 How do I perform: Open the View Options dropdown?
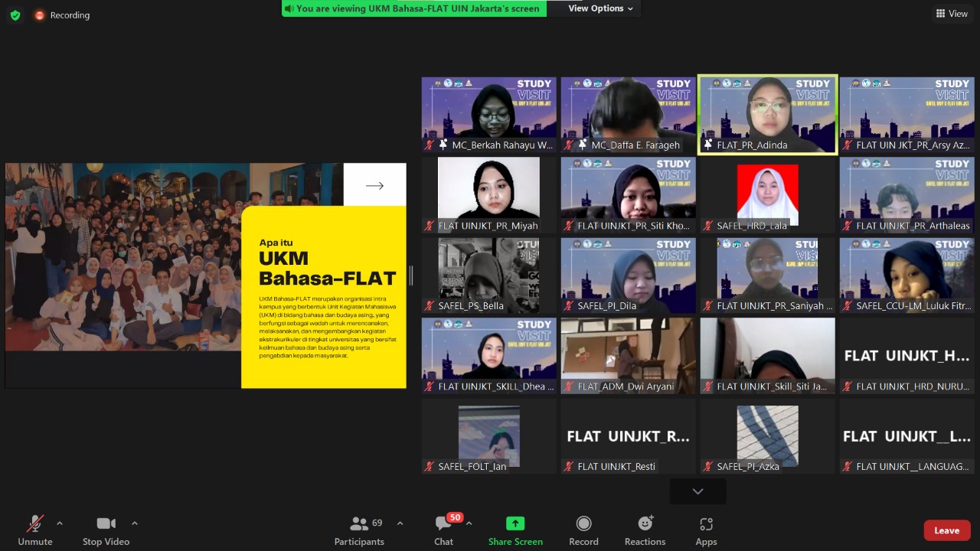(x=600, y=8)
